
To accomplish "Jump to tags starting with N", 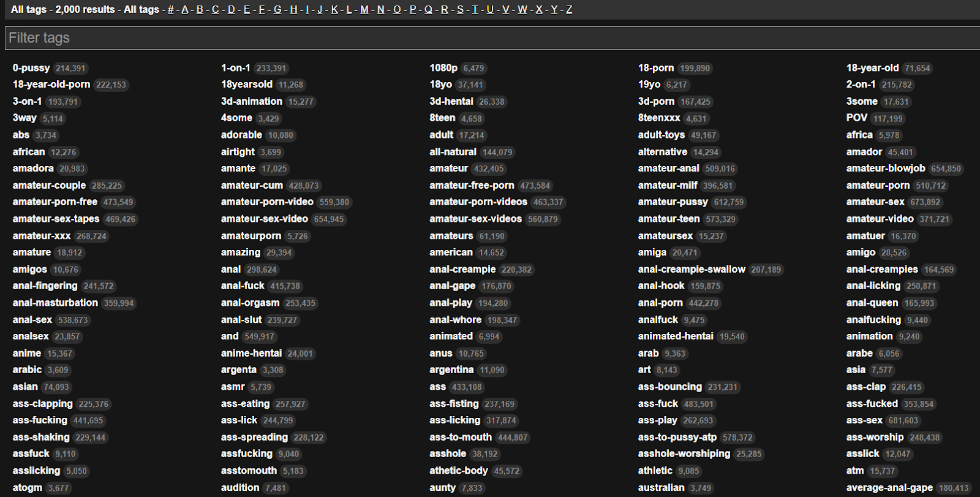I will coord(381,10).
